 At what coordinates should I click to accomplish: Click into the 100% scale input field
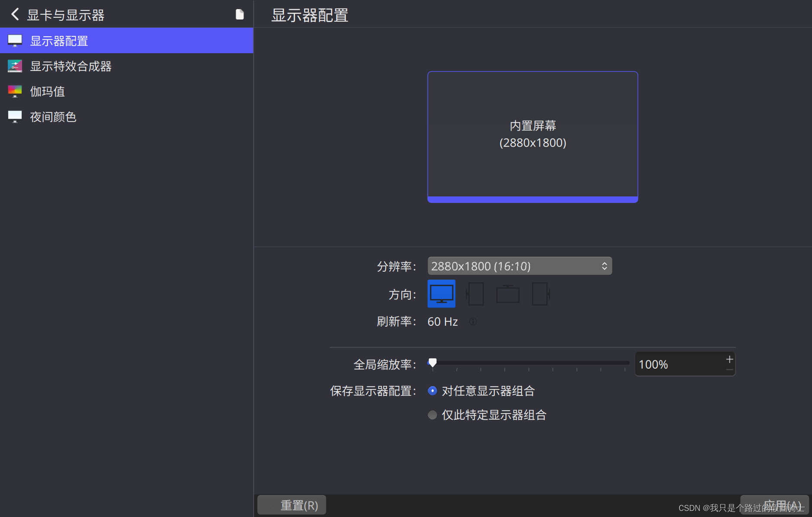coord(679,364)
